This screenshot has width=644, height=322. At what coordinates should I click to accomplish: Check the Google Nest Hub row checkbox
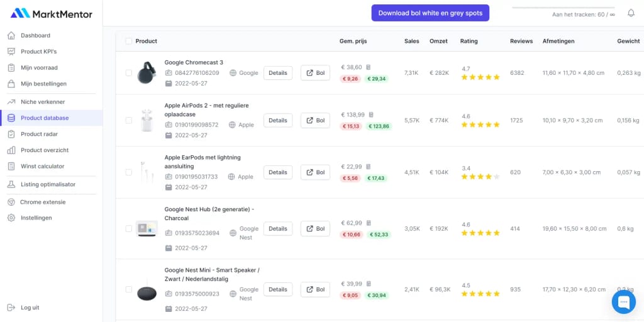tap(128, 228)
